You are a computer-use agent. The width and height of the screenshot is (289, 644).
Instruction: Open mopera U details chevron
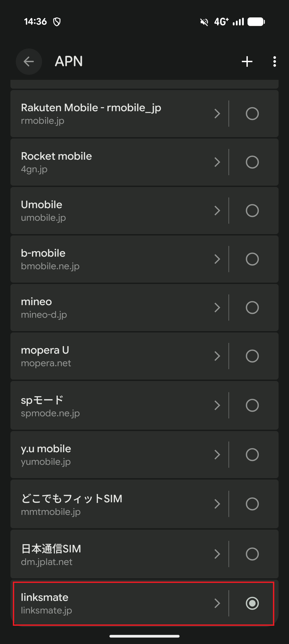tap(217, 356)
